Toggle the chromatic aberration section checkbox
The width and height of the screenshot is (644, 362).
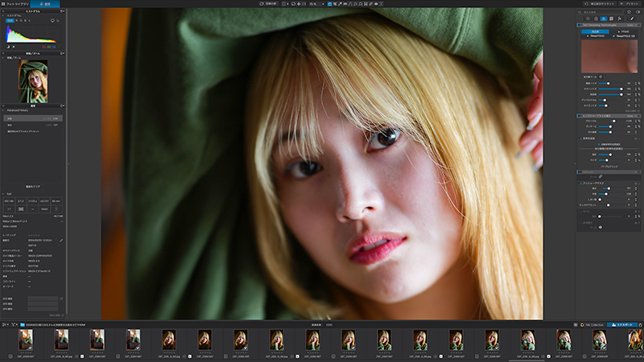tap(580, 138)
